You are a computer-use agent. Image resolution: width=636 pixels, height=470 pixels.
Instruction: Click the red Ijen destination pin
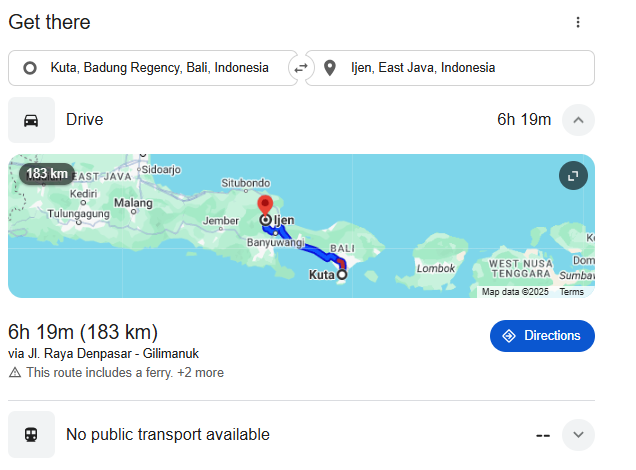pos(265,205)
